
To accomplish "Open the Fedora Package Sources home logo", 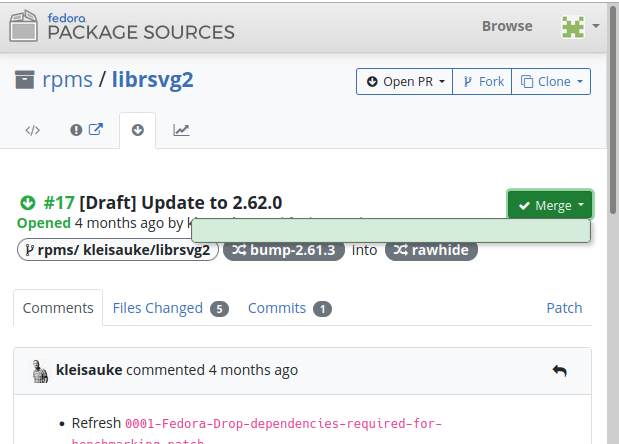I will (x=122, y=26).
